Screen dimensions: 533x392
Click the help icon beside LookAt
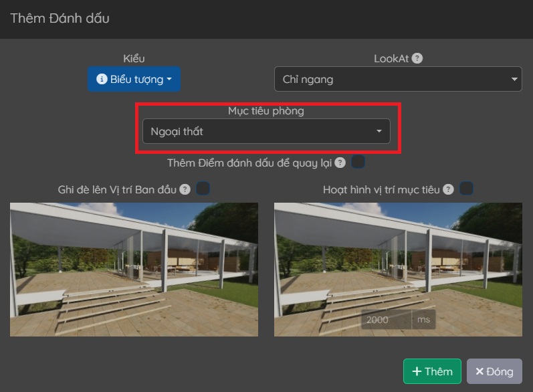417,58
